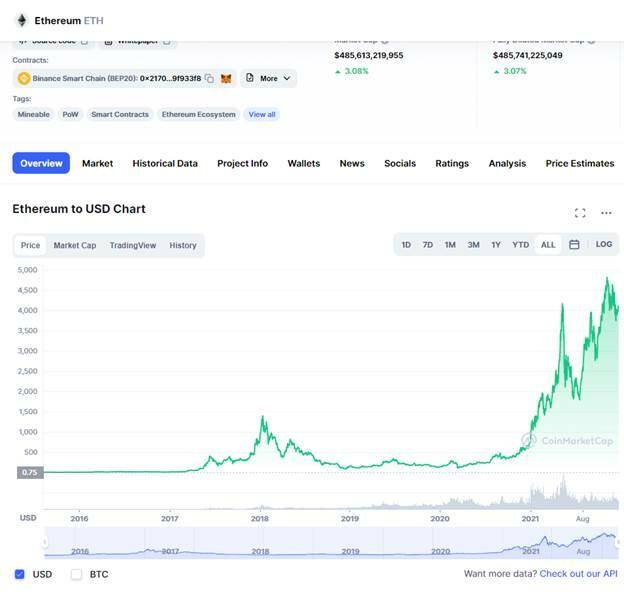Screen dimensions: 624x603
Task: Open the chart three-dots options menu
Action: (x=606, y=213)
